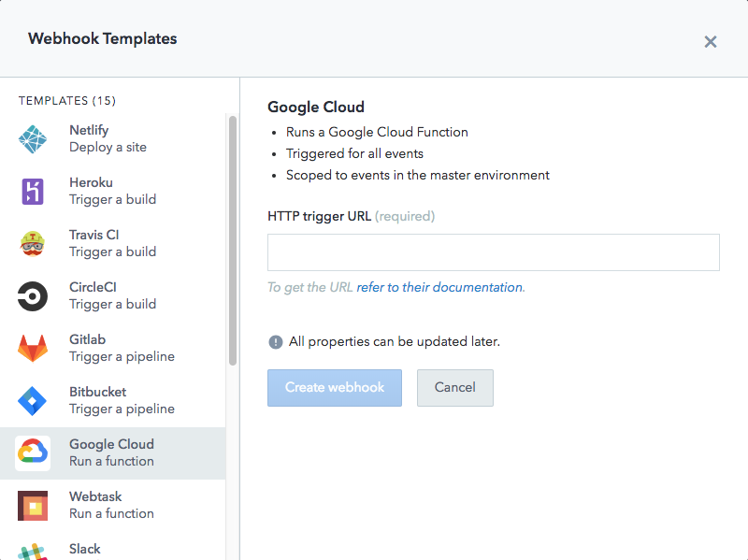Click the info icon beside the update notice
This screenshot has width=748, height=560.
coord(275,341)
